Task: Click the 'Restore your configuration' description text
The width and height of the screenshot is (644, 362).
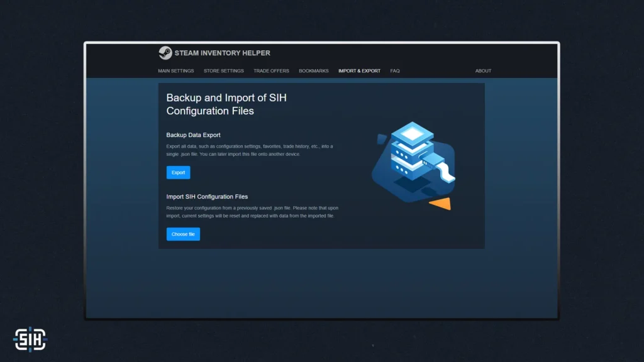Action: (x=252, y=212)
